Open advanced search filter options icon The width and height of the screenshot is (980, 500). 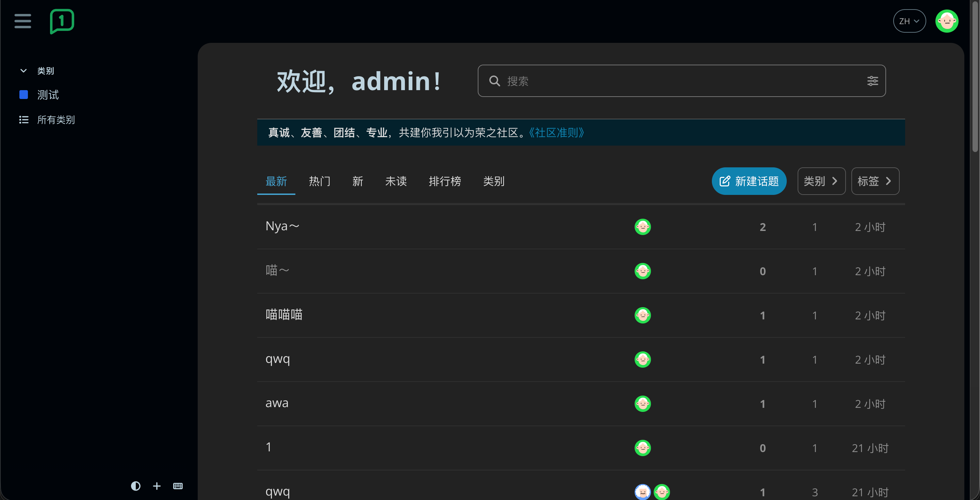click(x=872, y=81)
